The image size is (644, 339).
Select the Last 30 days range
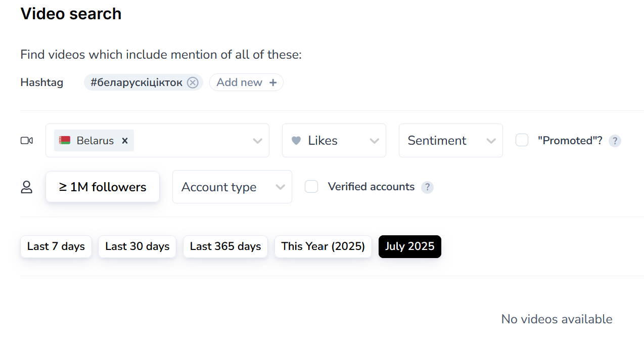[x=137, y=246]
